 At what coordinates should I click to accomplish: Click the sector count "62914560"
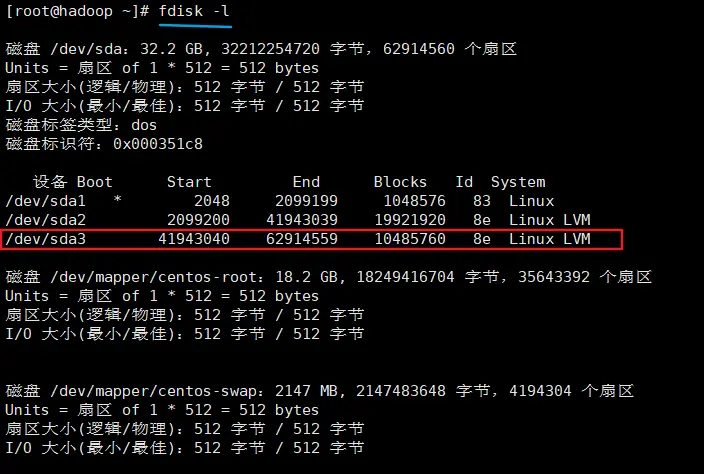pyautogui.click(x=418, y=48)
